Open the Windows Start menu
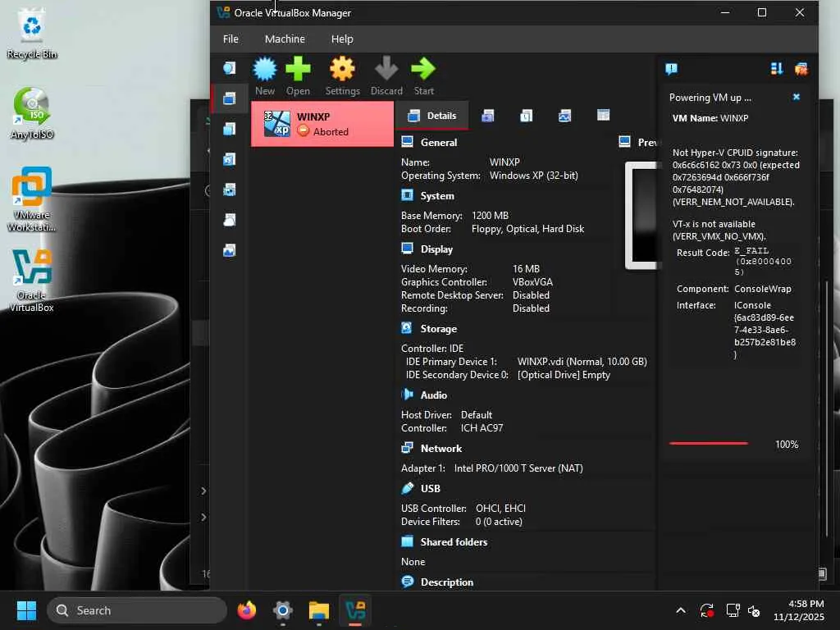Image resolution: width=840 pixels, height=630 pixels. (x=26, y=610)
